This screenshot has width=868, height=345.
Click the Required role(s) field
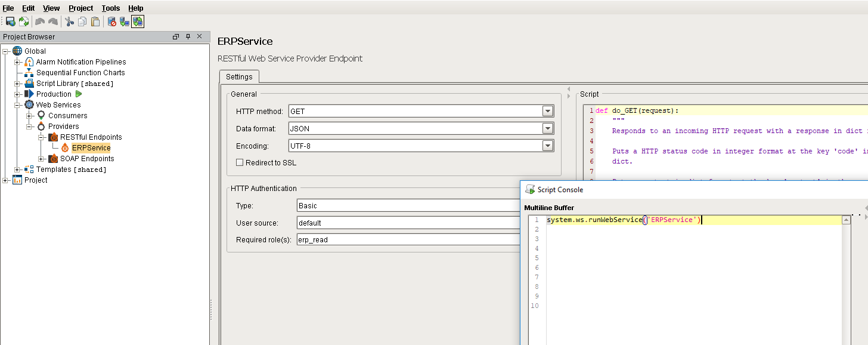pos(409,239)
